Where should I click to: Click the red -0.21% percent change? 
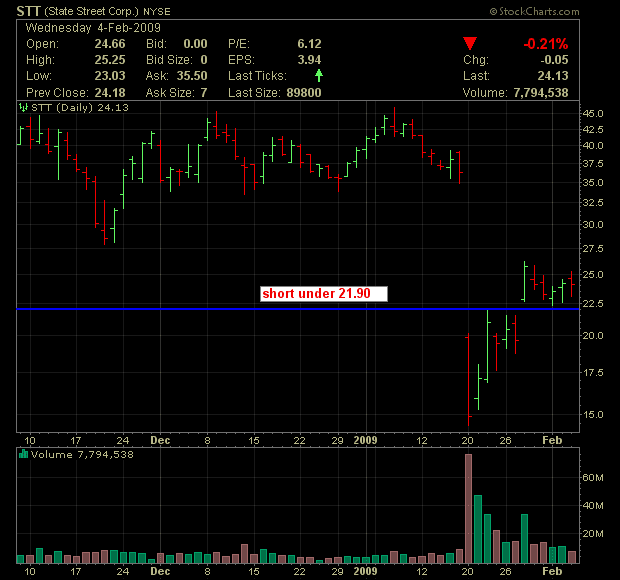click(x=546, y=44)
